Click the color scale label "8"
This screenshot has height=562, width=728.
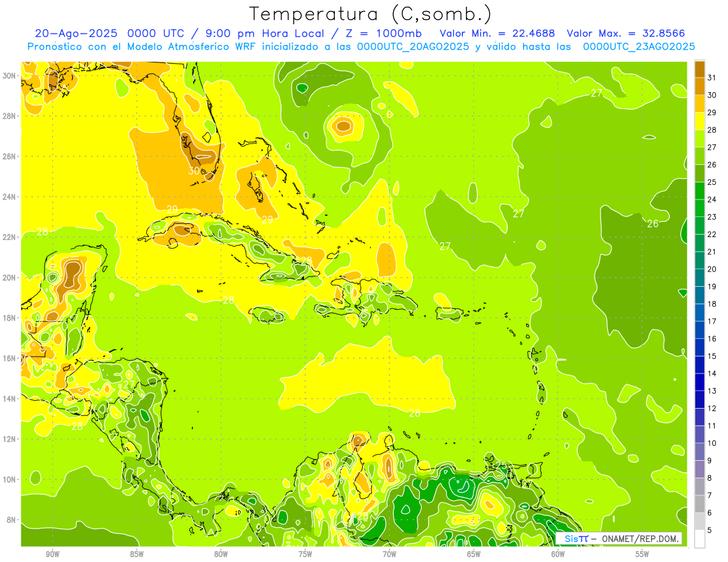pyautogui.click(x=710, y=478)
